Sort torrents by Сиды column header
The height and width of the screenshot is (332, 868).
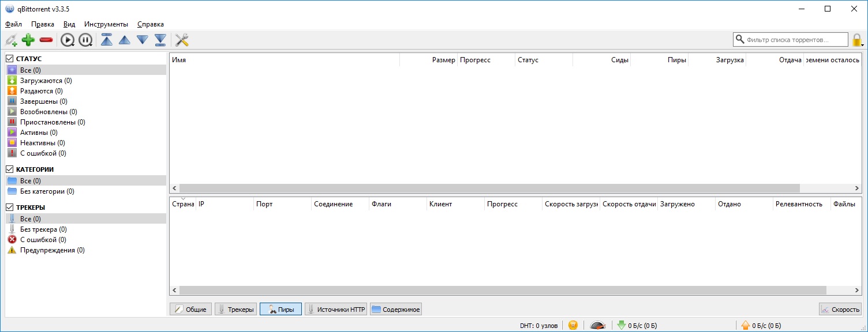602,60
